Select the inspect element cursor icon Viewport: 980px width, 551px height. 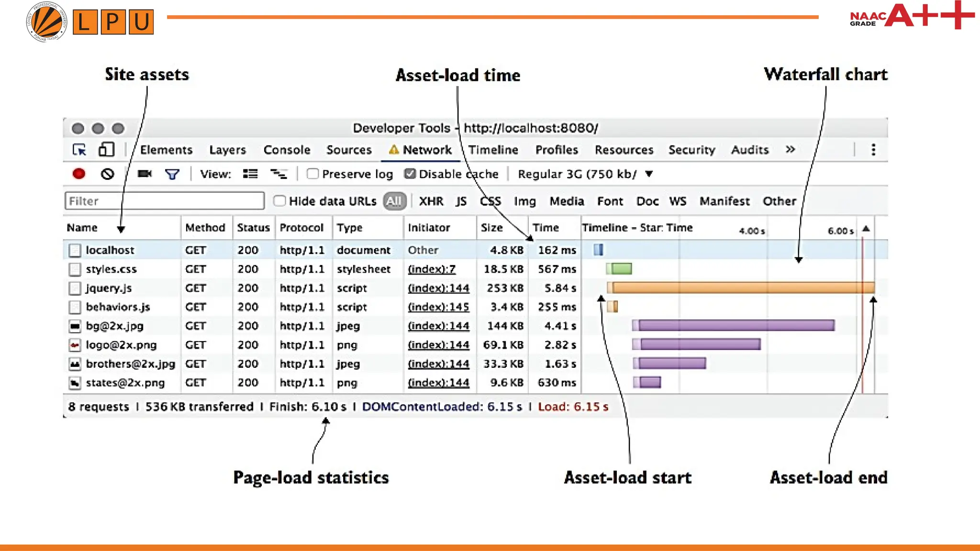79,150
